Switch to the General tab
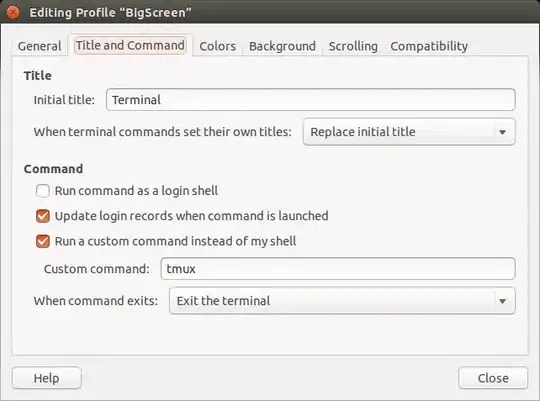The image size is (540, 401). tap(40, 46)
